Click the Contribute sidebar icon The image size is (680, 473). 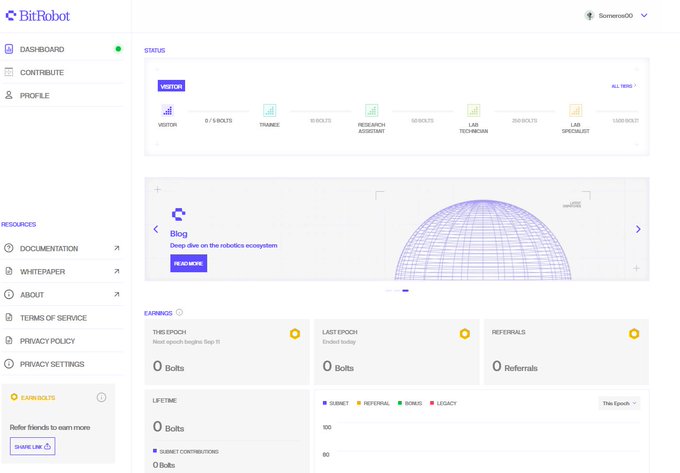tap(9, 72)
